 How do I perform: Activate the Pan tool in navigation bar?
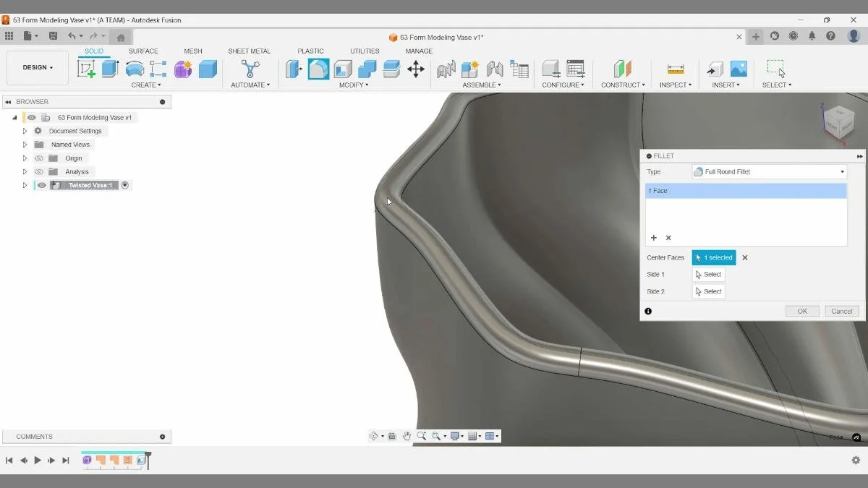pos(407,435)
